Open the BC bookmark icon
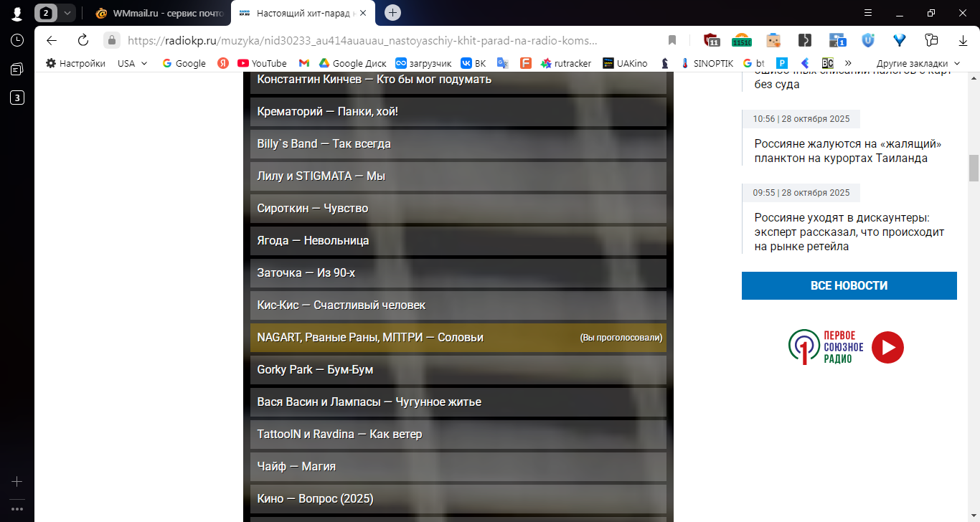980x522 pixels. [x=828, y=63]
